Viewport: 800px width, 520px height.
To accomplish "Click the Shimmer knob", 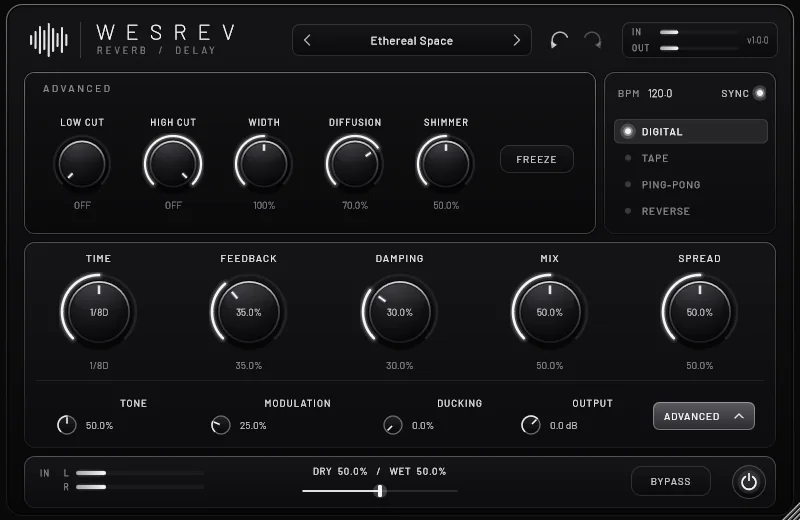I will coord(446,164).
